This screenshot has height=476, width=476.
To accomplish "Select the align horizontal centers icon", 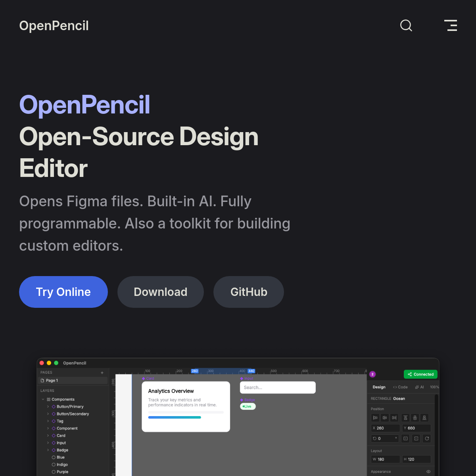I will (x=384, y=418).
